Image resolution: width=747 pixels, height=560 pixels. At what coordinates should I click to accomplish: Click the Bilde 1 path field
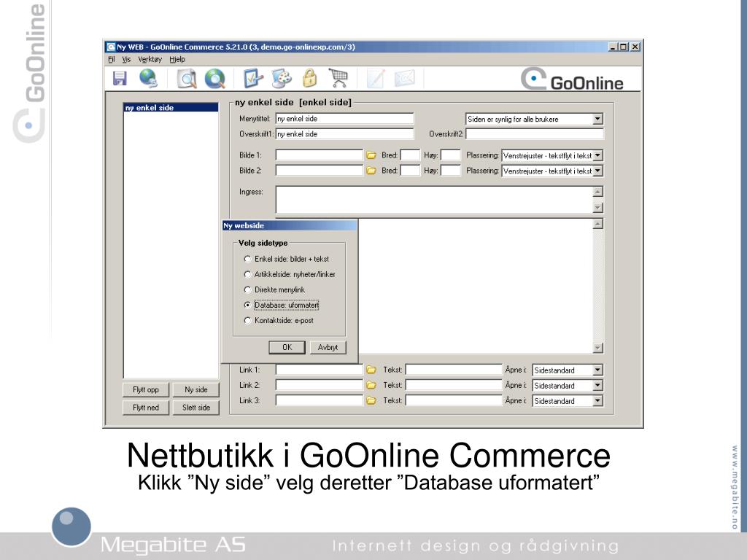320,155
